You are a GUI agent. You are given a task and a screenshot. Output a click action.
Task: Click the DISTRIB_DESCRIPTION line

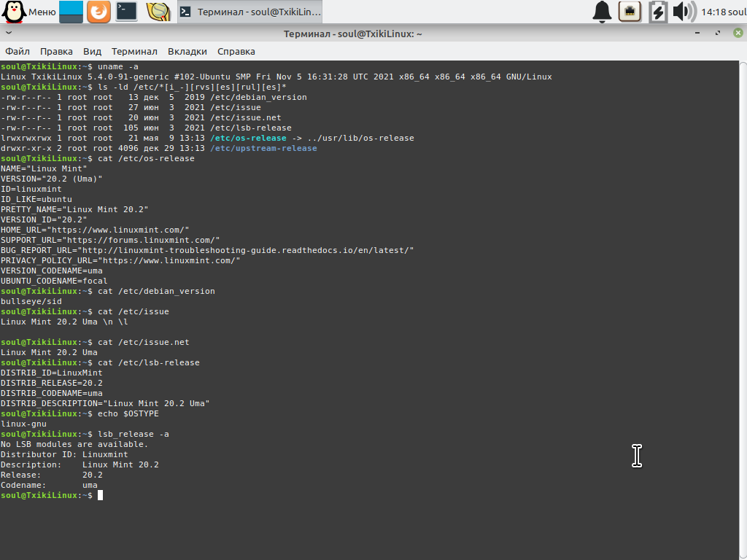click(105, 403)
